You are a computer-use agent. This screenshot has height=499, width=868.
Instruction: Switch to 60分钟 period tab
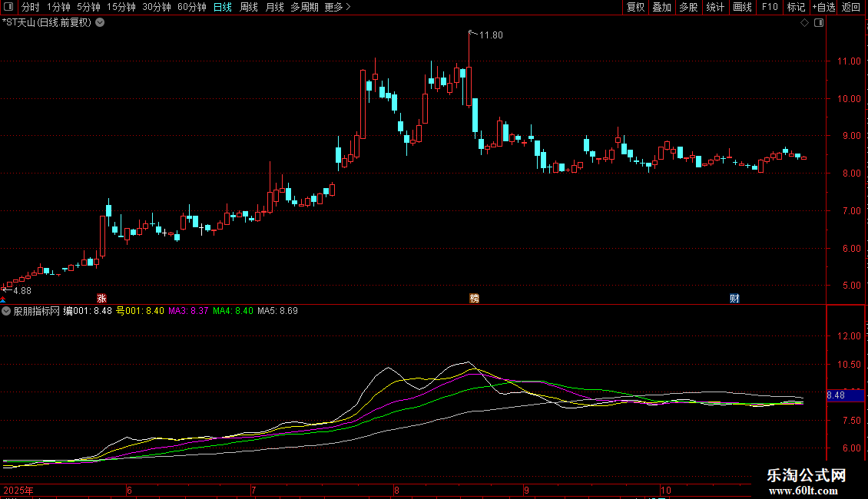coord(191,7)
